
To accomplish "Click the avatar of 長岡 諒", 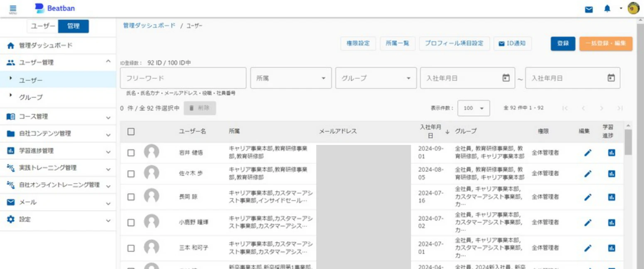I will click(152, 197).
